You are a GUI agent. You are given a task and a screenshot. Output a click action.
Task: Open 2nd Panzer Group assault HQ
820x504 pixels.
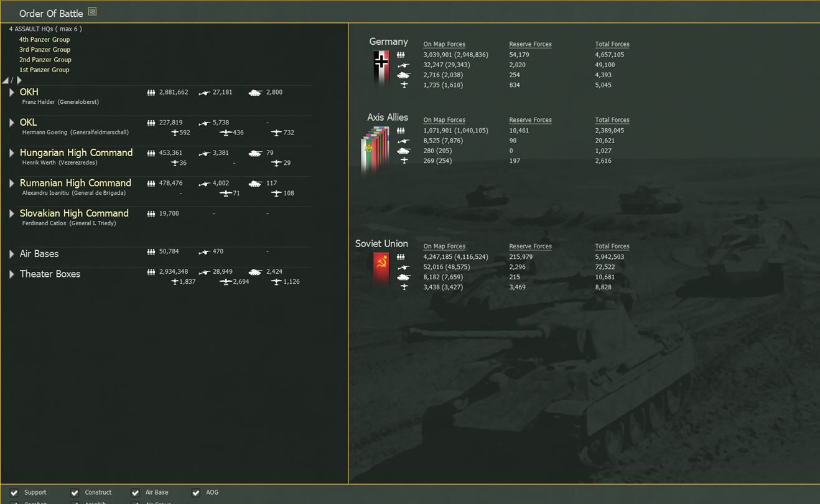(45, 60)
